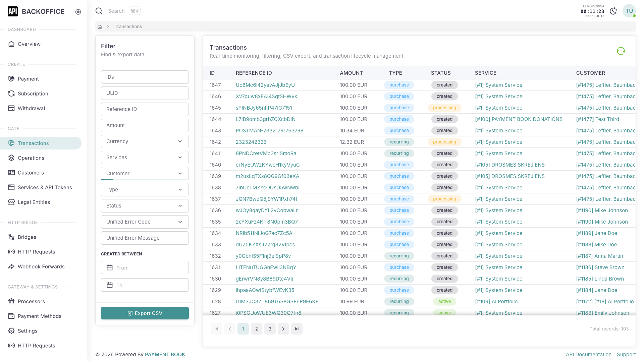Click the home breadcrumb icon
The height and width of the screenshot is (362, 644).
(100, 27)
